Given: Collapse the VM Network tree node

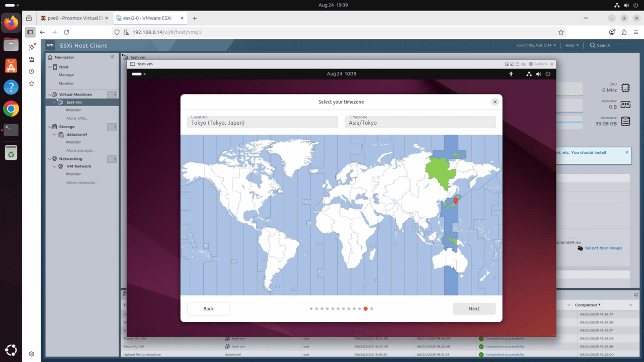Looking at the screenshot, I should pyautogui.click(x=55, y=166).
